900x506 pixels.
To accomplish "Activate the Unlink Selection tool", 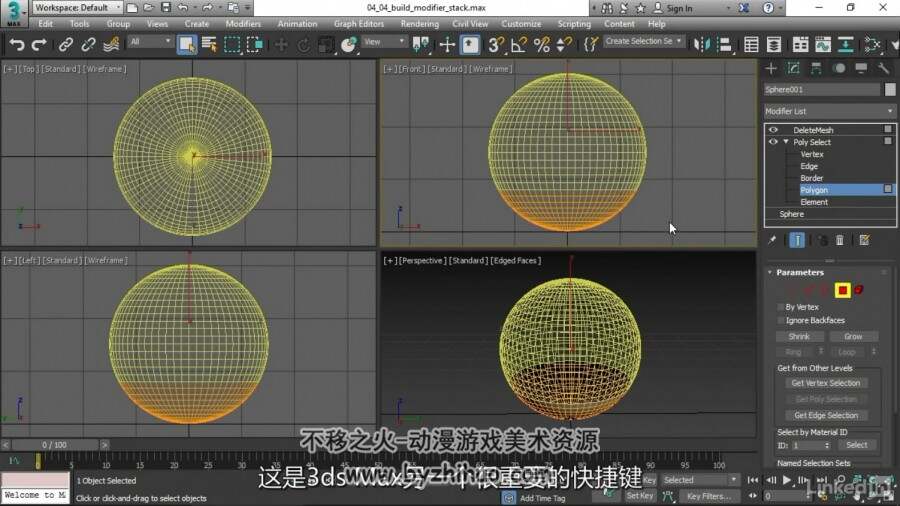I will point(88,44).
